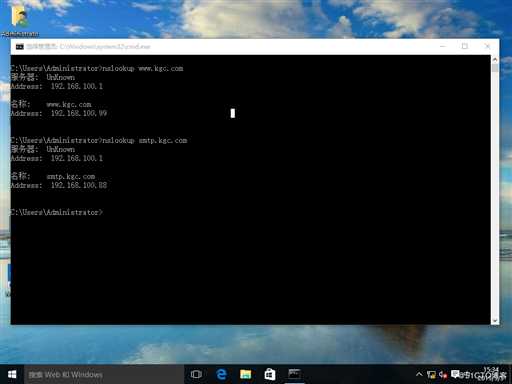
Task: Click the nslookup www.kgc.com command line
Action: click(x=97, y=68)
